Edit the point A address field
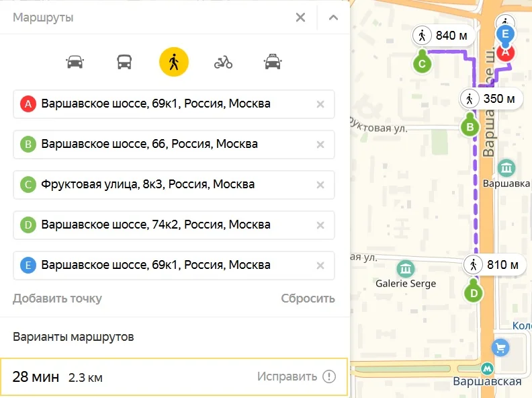This screenshot has width=532, height=398. (174, 104)
